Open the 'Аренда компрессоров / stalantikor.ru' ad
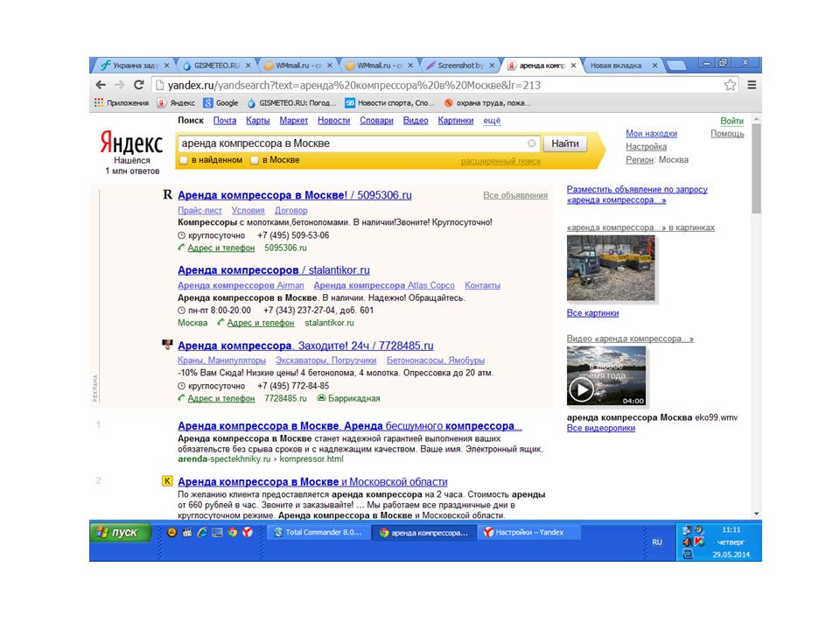Viewport: 840px width, 630px height. [274, 270]
